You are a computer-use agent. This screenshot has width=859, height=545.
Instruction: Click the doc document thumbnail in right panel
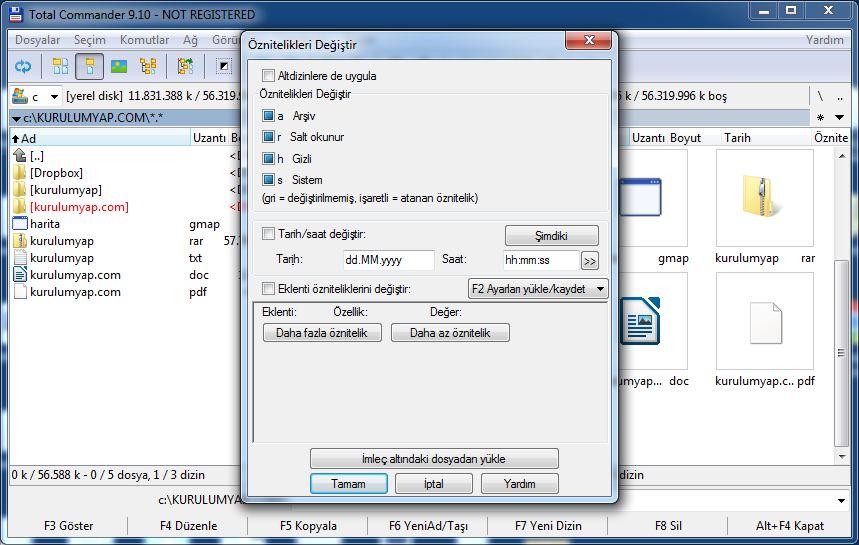pos(640,321)
